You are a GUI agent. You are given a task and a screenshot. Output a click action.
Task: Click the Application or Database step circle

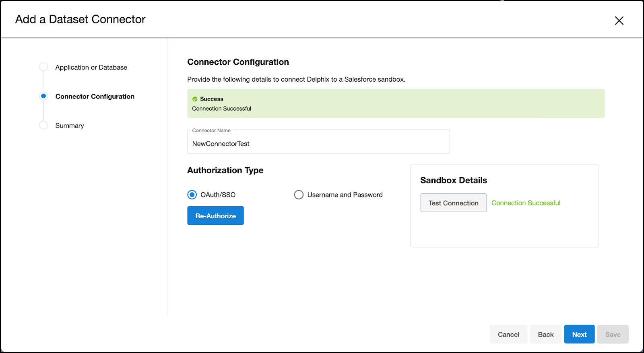(x=43, y=67)
